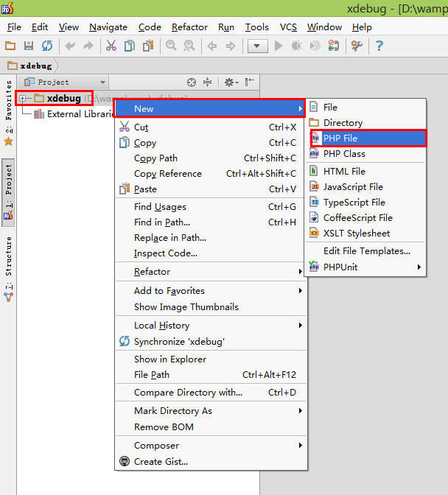Viewport: 448px width, 495px height.
Task: Choose XSLT Stylesheet in New submenu
Action: pyautogui.click(x=365, y=234)
